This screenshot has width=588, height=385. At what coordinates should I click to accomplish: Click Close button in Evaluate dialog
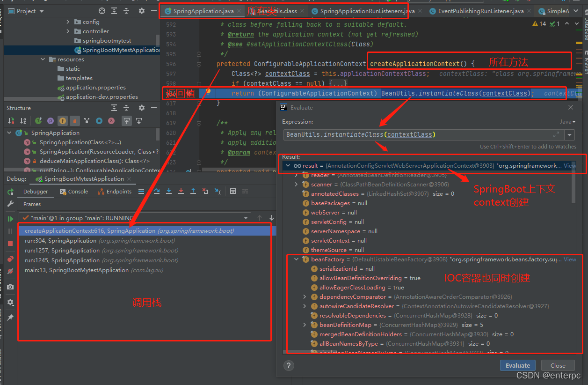coord(558,365)
